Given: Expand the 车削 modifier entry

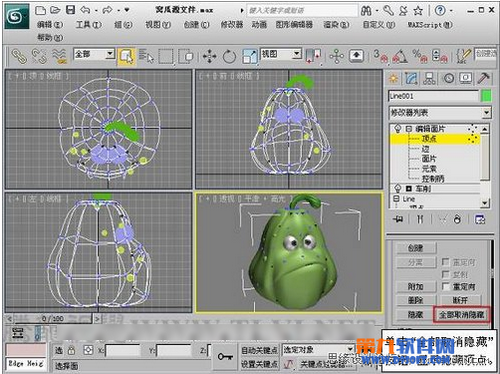Looking at the screenshot, I should (409, 189).
